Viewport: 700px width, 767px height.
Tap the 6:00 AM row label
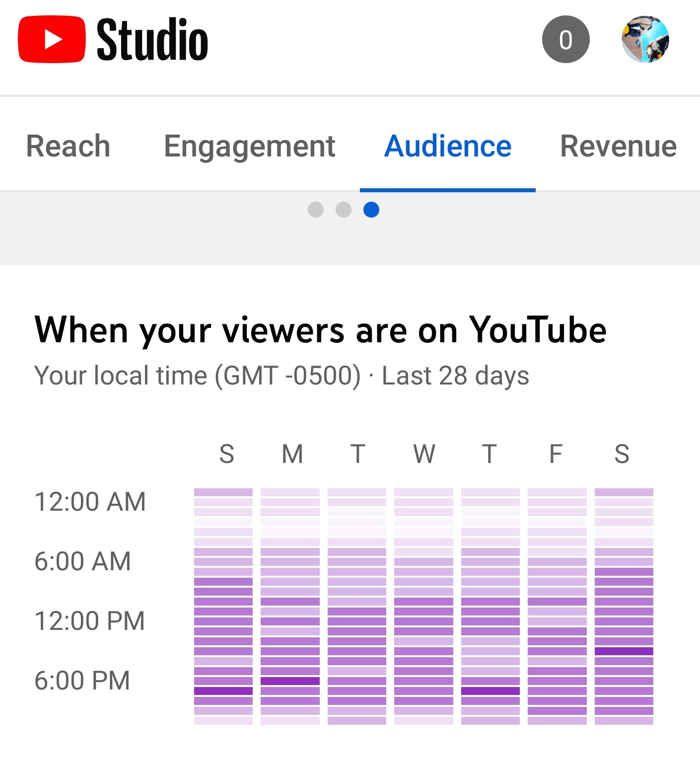tap(82, 561)
